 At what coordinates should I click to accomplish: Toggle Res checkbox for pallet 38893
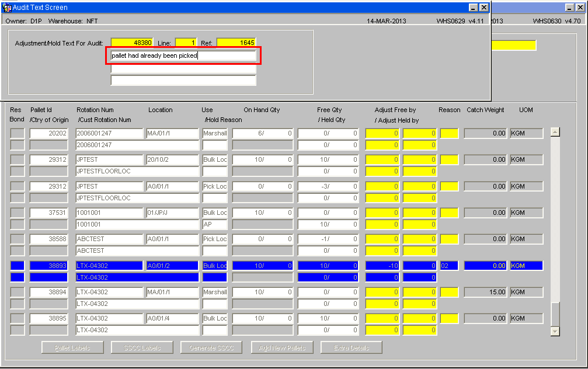point(18,266)
